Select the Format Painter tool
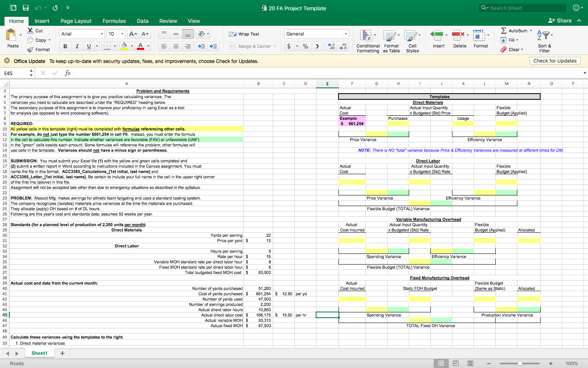 coord(39,49)
